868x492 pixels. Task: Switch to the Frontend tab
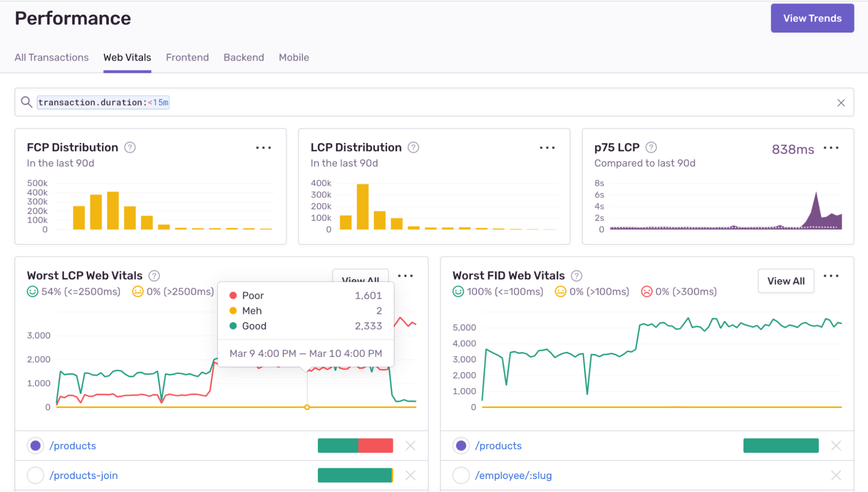tap(187, 57)
